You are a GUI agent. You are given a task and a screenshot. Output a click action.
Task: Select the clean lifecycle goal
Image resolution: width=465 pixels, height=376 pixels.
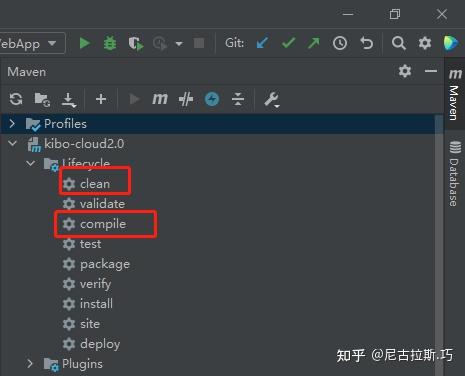pyautogui.click(x=95, y=184)
